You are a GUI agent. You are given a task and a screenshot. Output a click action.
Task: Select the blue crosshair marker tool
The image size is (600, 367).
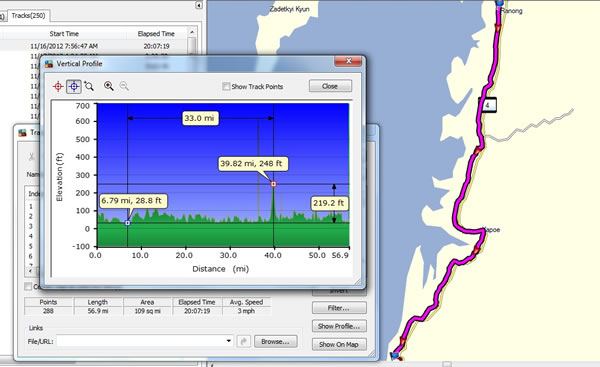(x=74, y=86)
